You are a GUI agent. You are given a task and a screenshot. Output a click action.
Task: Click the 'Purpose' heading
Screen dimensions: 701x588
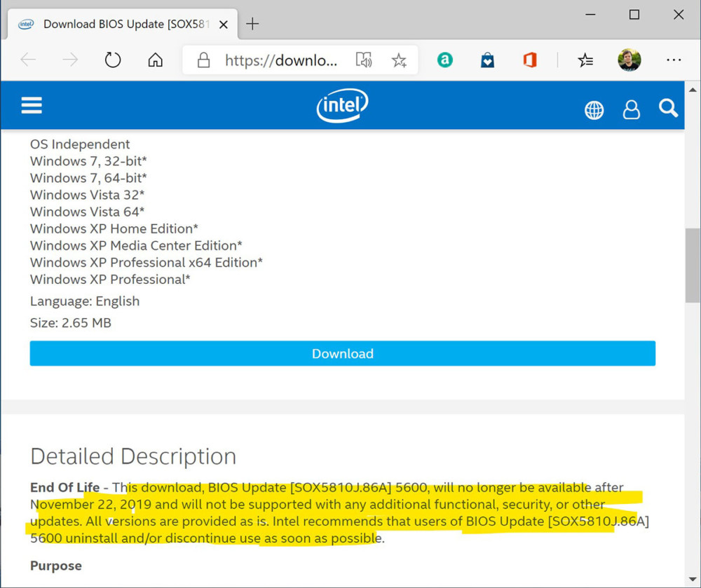tap(56, 566)
